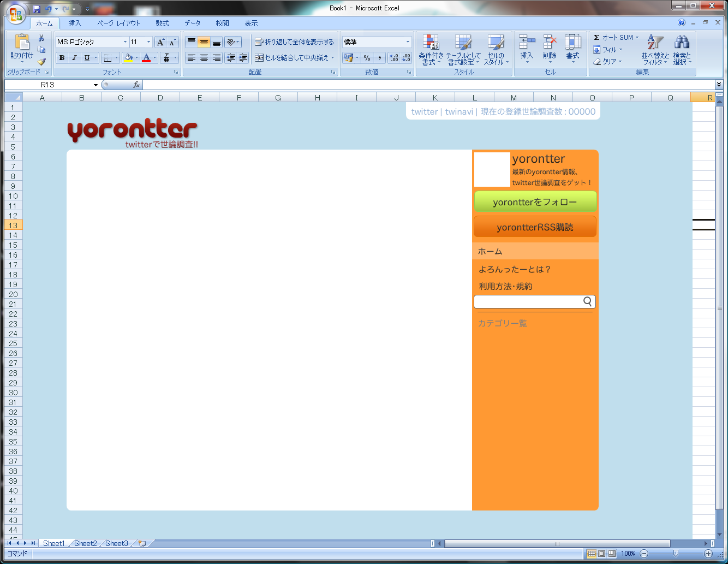The image size is (728, 564).
Task: Switch to Page Break Preview in status bar
Action: click(612, 554)
